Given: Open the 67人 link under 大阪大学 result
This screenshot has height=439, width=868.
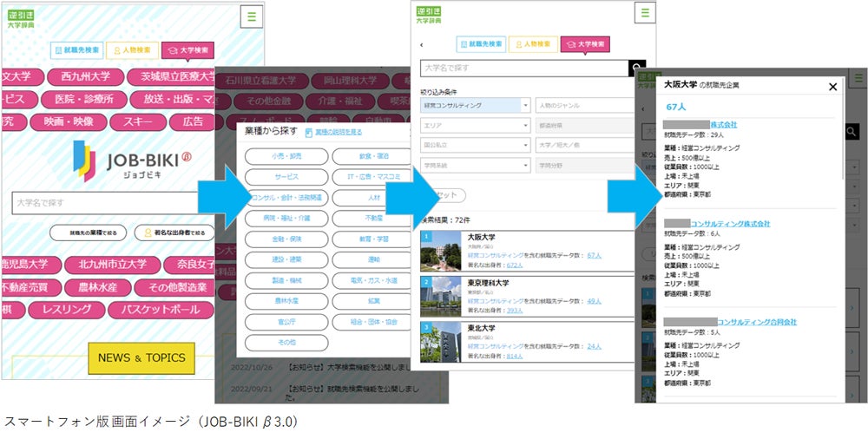Looking at the screenshot, I should click(594, 255).
